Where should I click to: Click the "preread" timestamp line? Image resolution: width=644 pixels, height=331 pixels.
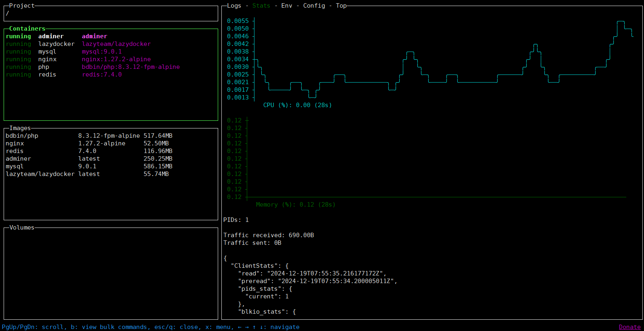[x=318, y=281]
